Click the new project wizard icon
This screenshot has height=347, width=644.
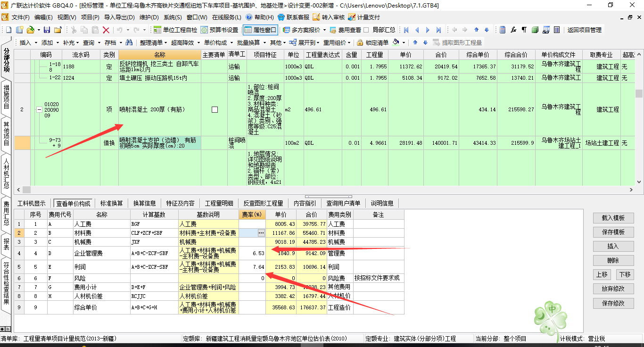19,30
